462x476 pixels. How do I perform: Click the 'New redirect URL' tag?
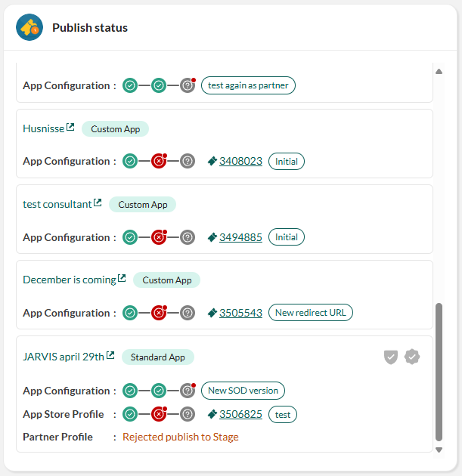pos(311,312)
